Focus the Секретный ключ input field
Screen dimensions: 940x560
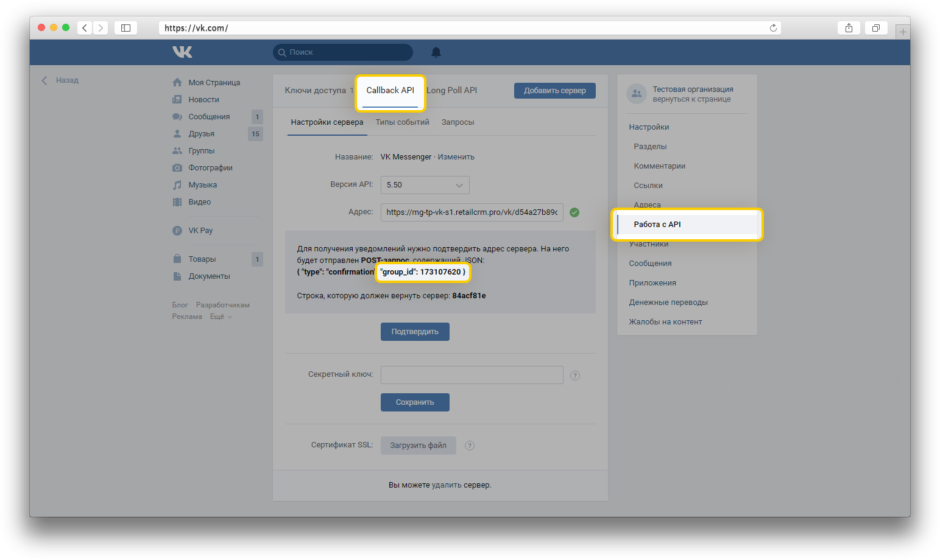(x=472, y=375)
